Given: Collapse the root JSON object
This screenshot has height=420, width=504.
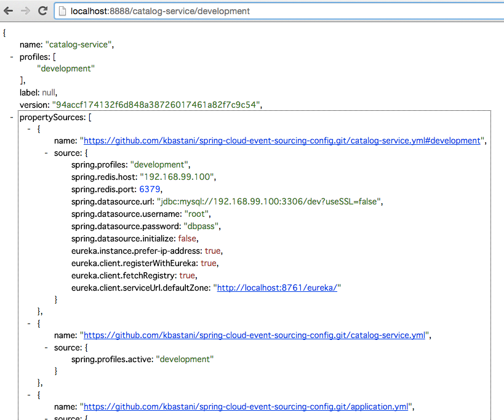Looking at the screenshot, I should point(4,32).
